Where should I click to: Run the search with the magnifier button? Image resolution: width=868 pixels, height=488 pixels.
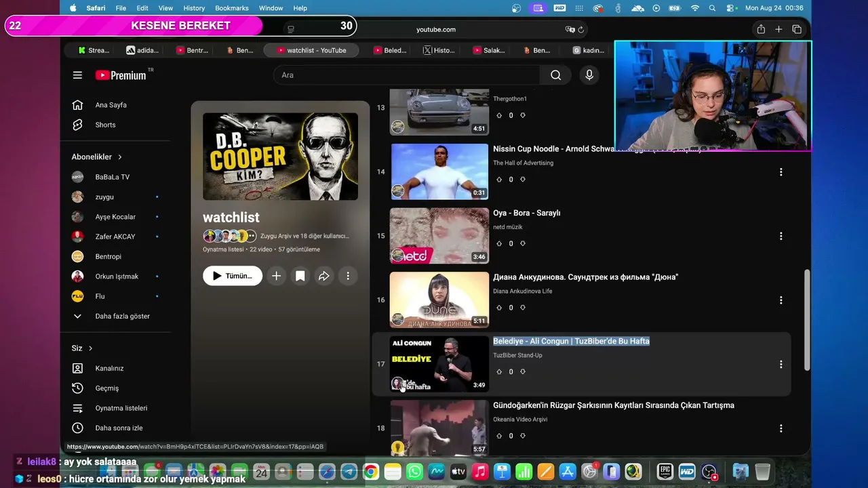coord(556,75)
